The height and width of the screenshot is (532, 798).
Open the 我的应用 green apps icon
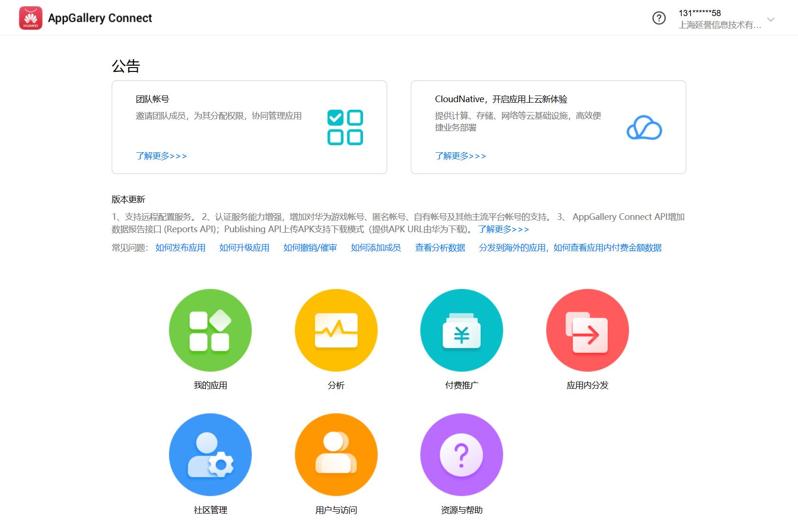[x=210, y=330]
